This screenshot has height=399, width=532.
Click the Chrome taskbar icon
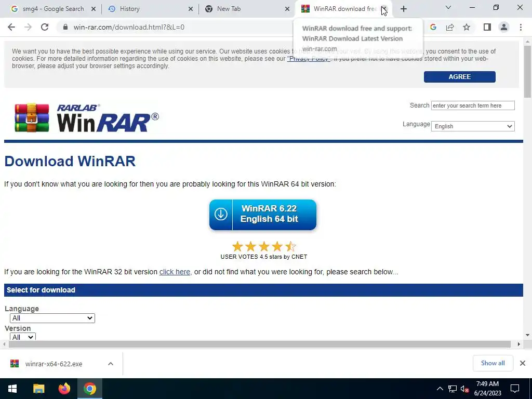[x=89, y=389]
